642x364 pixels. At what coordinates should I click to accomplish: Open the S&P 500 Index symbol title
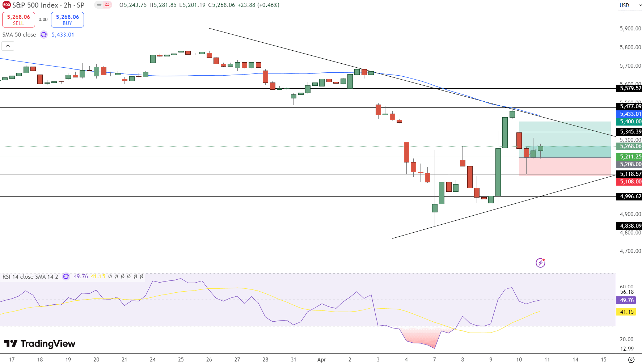(x=48, y=5)
